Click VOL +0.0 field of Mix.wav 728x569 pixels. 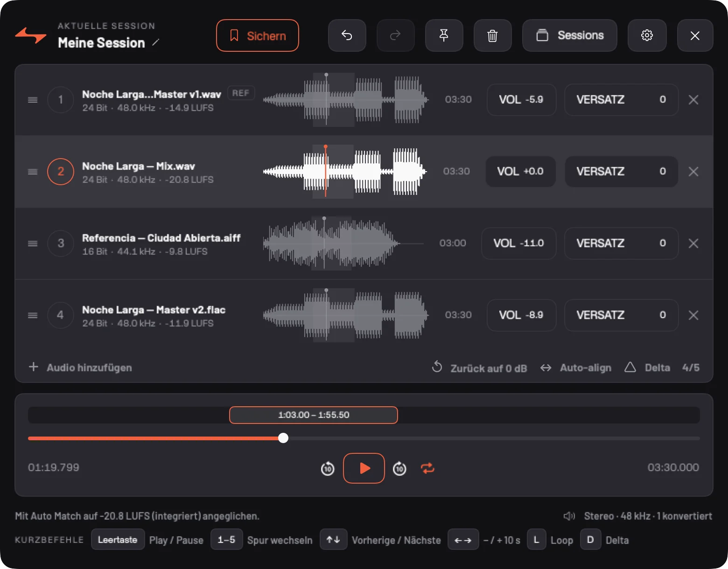coord(521,172)
